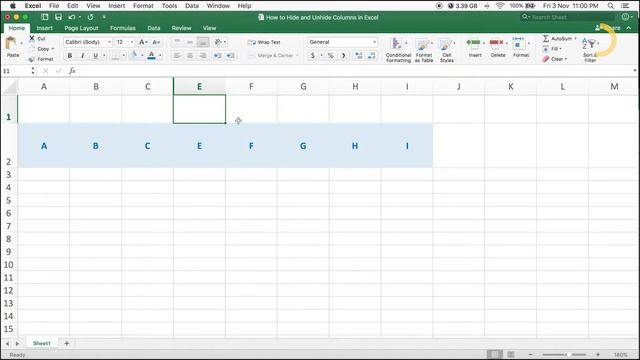This screenshot has height=360, width=640.
Task: Click the AutoSum sigma icon
Action: click(x=546, y=38)
